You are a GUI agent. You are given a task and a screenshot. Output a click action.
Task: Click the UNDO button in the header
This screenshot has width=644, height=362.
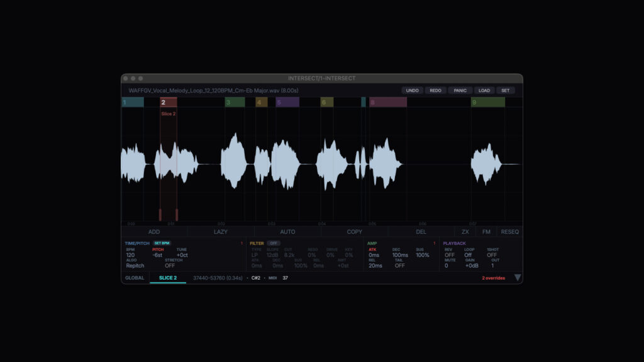tap(412, 90)
